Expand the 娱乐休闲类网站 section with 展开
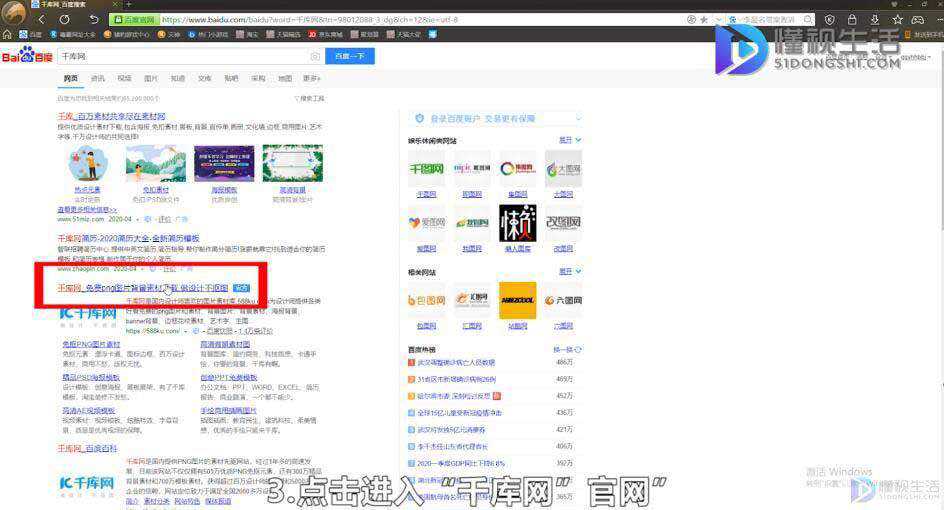The image size is (944, 510). tap(570, 140)
